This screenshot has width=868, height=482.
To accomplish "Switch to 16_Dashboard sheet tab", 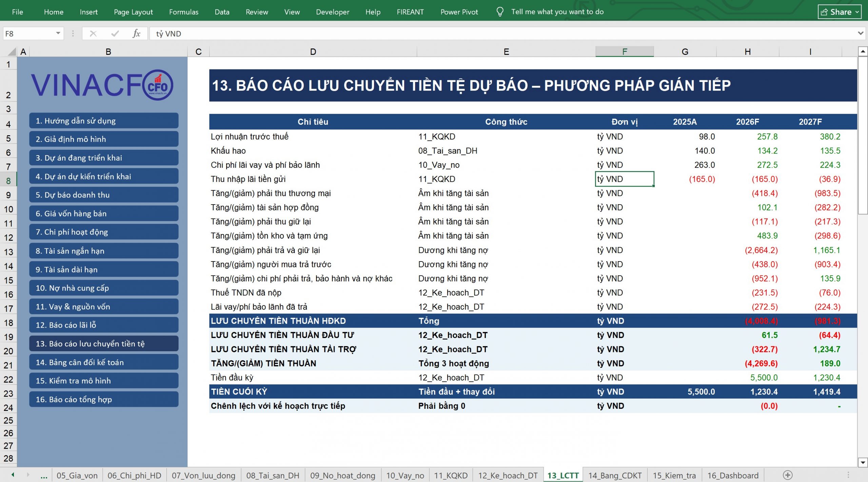I will click(x=733, y=475).
